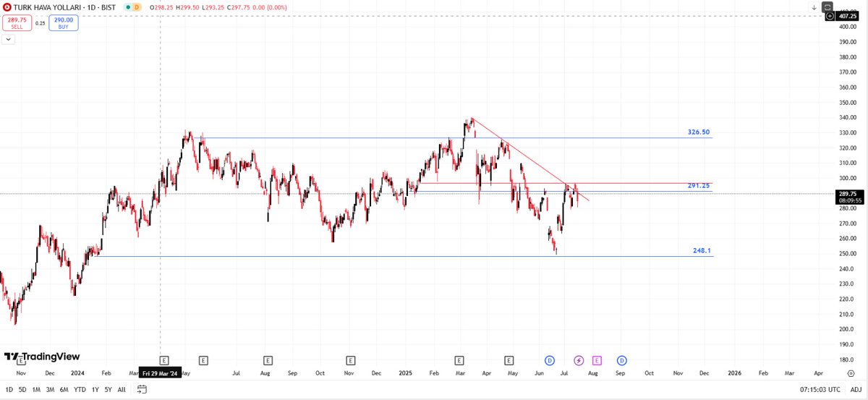Viewport: 868px width, 400px height.
Task: Select the blue horizontal line at 248.1
Action: (x=405, y=256)
